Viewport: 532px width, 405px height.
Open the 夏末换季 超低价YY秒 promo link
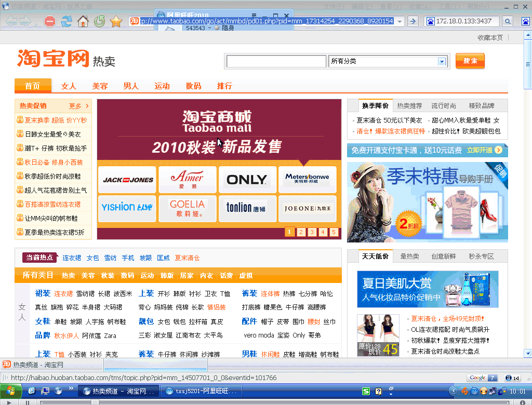point(55,120)
